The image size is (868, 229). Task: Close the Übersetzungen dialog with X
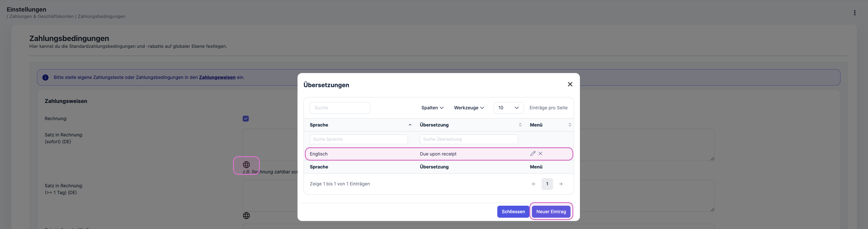[x=570, y=84]
